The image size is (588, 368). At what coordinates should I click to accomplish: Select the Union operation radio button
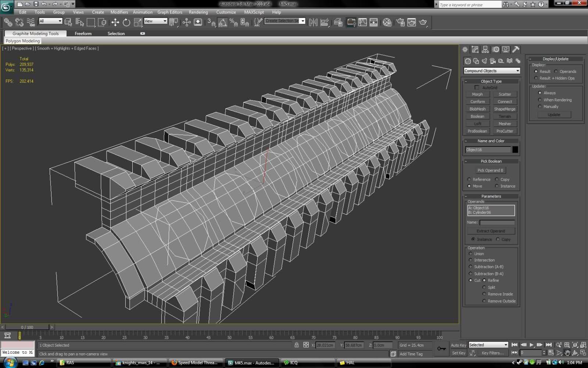pyautogui.click(x=470, y=254)
